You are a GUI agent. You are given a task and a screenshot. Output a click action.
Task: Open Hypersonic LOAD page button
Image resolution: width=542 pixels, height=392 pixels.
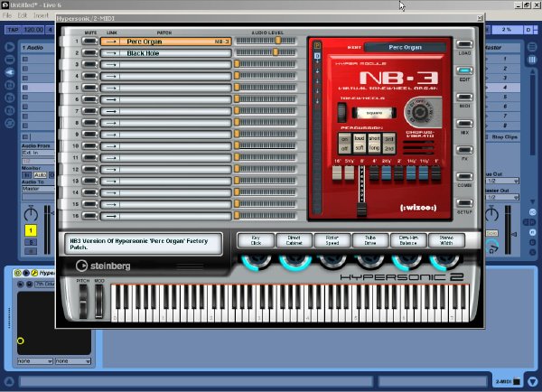(464, 44)
